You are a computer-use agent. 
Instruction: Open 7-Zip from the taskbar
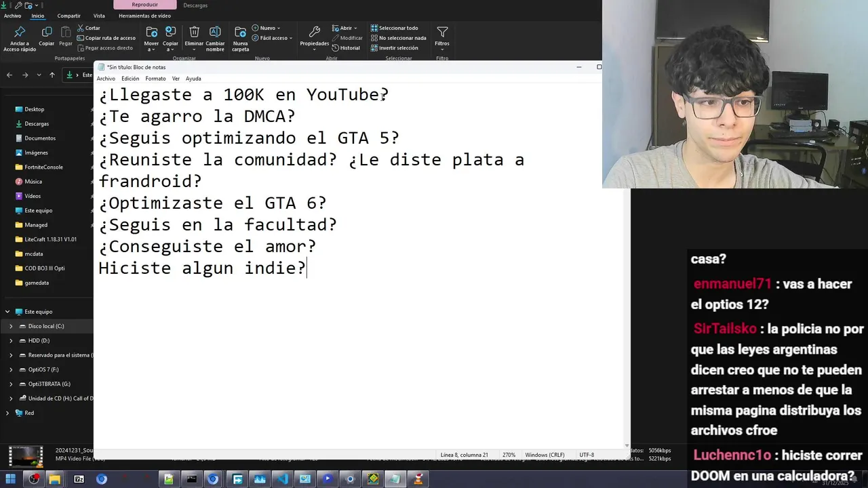(x=79, y=479)
